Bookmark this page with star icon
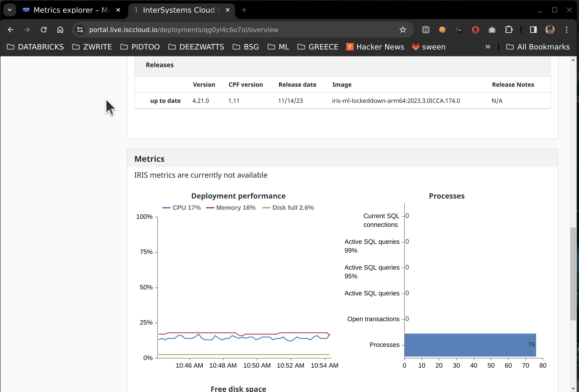This screenshot has height=392, width=579. 403,30
